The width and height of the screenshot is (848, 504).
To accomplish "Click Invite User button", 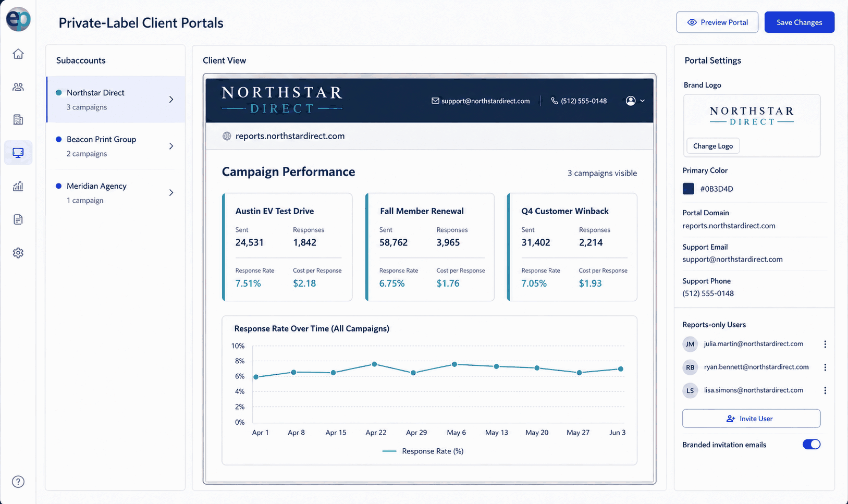I will click(751, 419).
